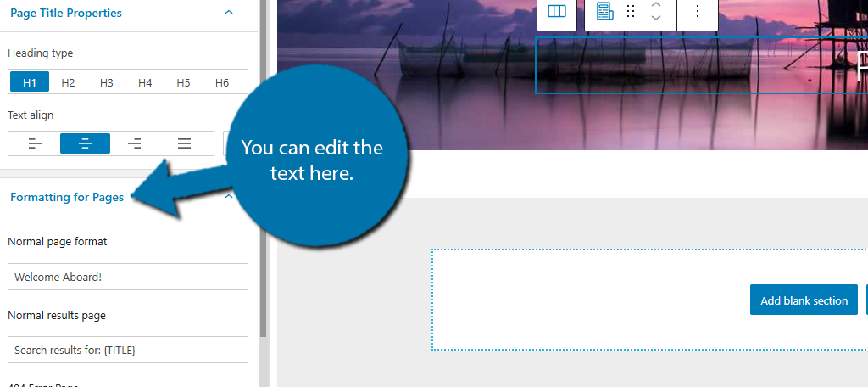Click the 'Normal page format' label
868x387 pixels.
coord(58,242)
